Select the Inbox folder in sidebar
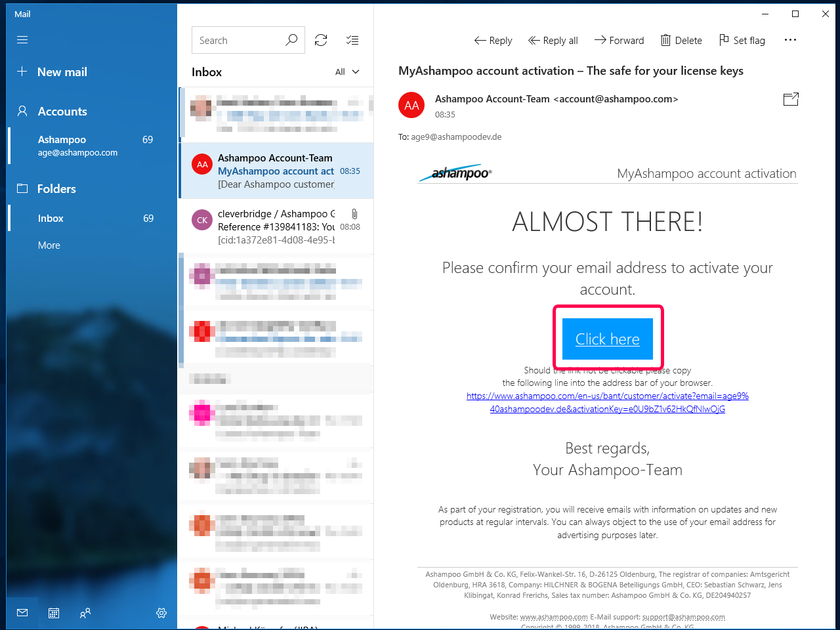The height and width of the screenshot is (630, 840). [92, 219]
